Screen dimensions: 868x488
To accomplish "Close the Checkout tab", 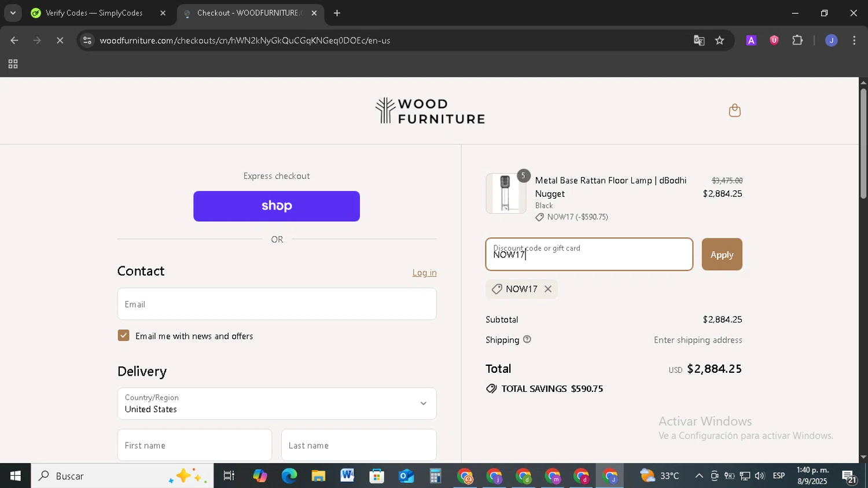I will tap(314, 13).
